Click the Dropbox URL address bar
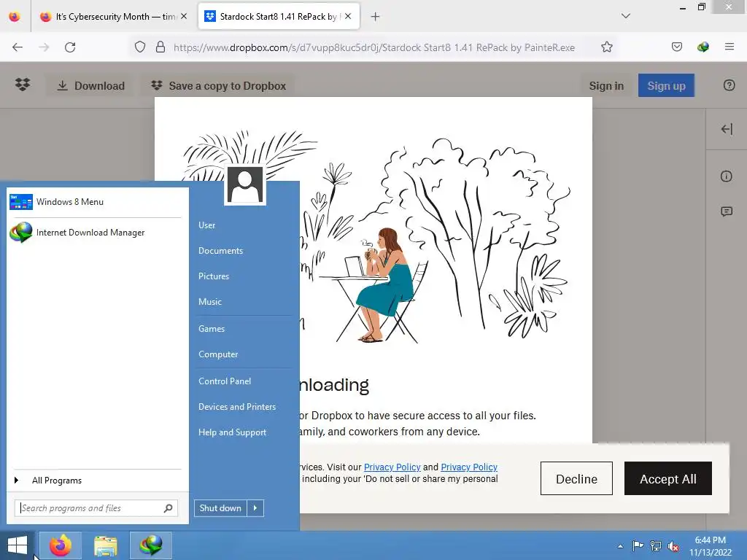 tap(373, 47)
